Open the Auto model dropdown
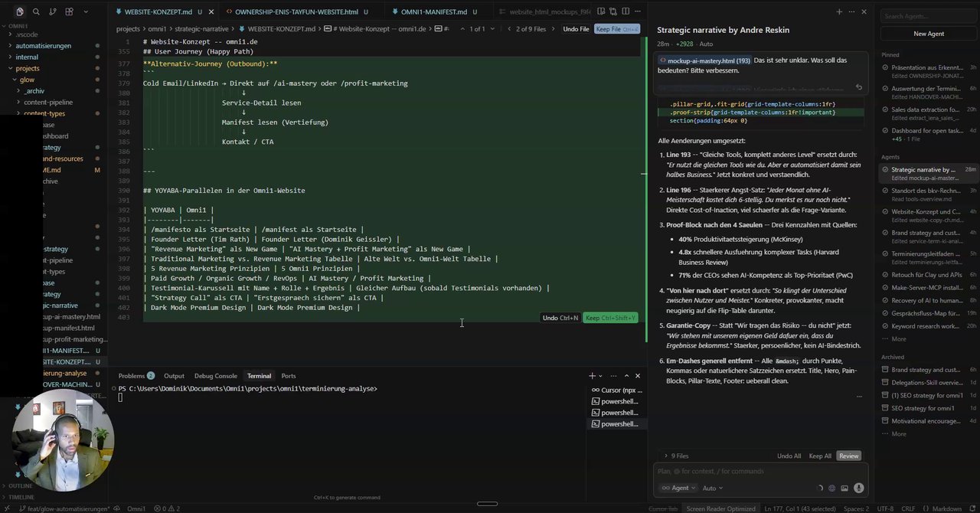This screenshot has width=980, height=513. coord(713,488)
